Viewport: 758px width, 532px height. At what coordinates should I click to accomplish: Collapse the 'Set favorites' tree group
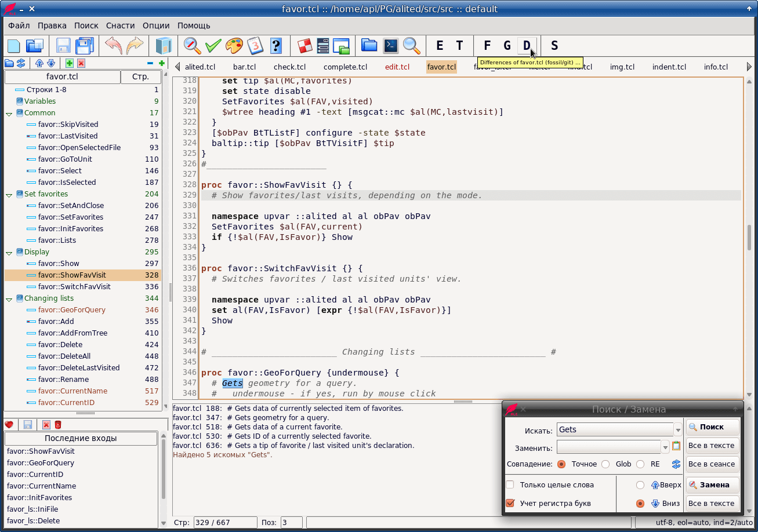tap(9, 195)
